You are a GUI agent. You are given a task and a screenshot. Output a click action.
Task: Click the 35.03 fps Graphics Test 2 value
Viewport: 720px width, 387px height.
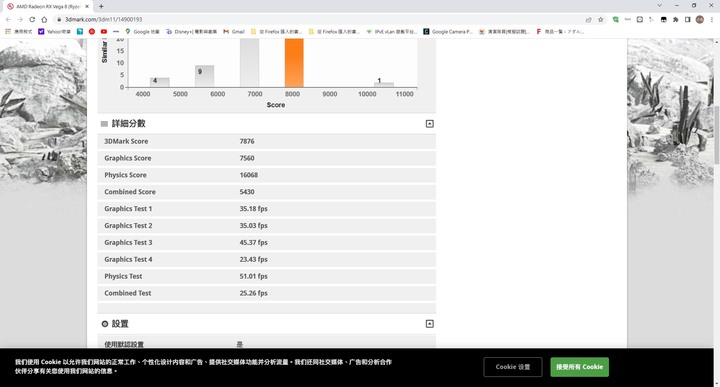click(253, 225)
